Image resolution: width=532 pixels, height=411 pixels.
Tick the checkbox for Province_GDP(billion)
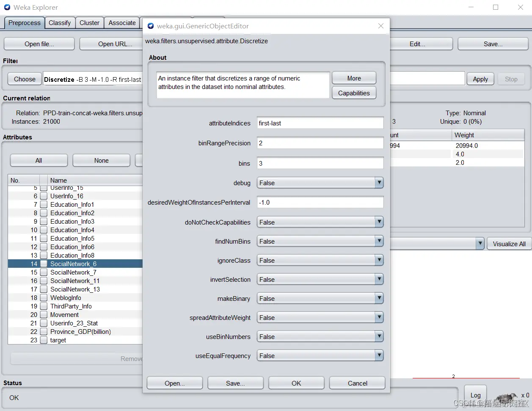pos(44,332)
